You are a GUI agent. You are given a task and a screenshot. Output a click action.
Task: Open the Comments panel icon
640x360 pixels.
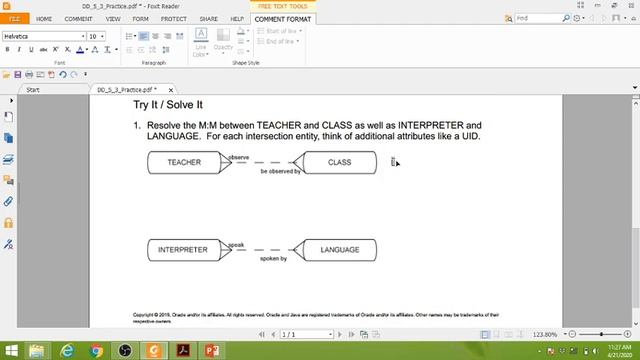pos(8,180)
